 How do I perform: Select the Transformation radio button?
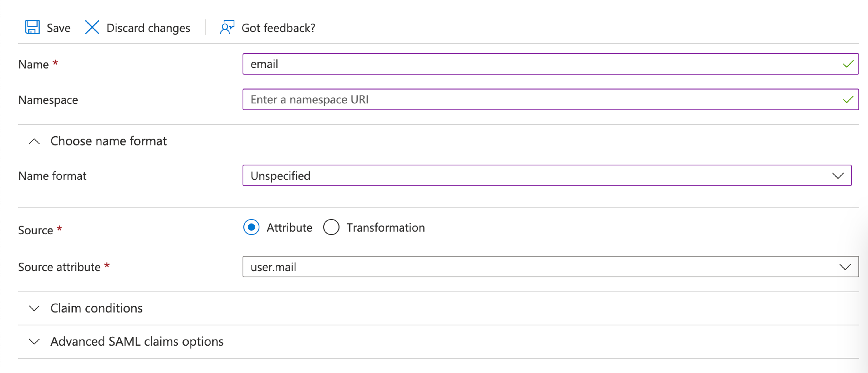coord(331,227)
